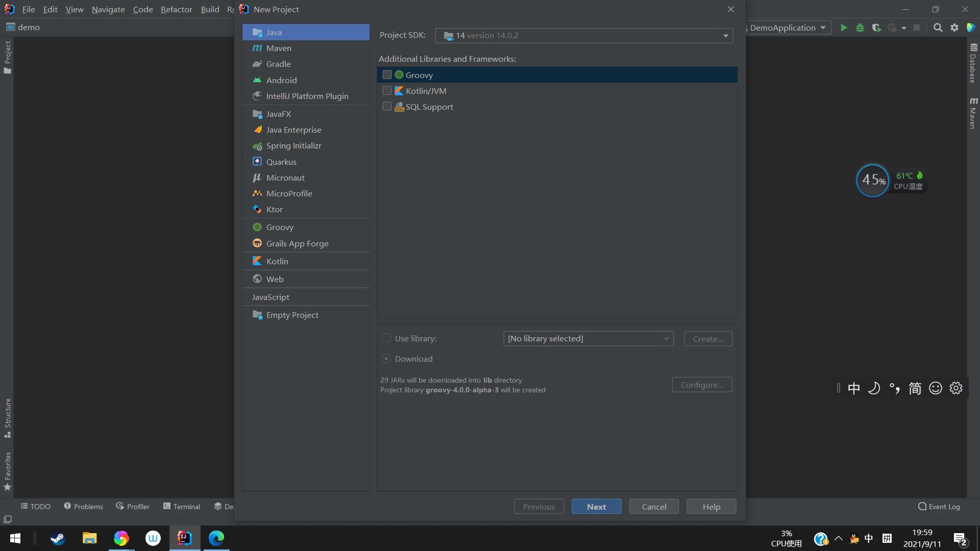The height and width of the screenshot is (551, 980).
Task: Enable the SQL Support checkbox
Action: coord(387,107)
